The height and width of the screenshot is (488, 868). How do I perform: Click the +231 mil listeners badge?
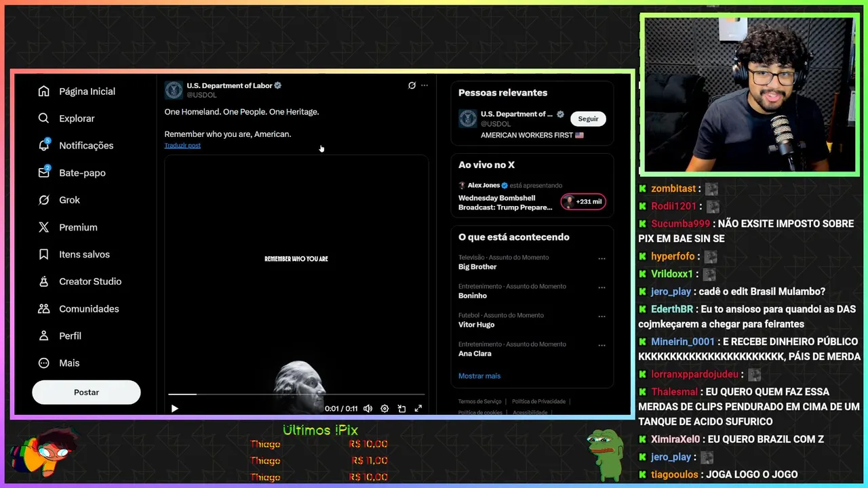(x=583, y=201)
